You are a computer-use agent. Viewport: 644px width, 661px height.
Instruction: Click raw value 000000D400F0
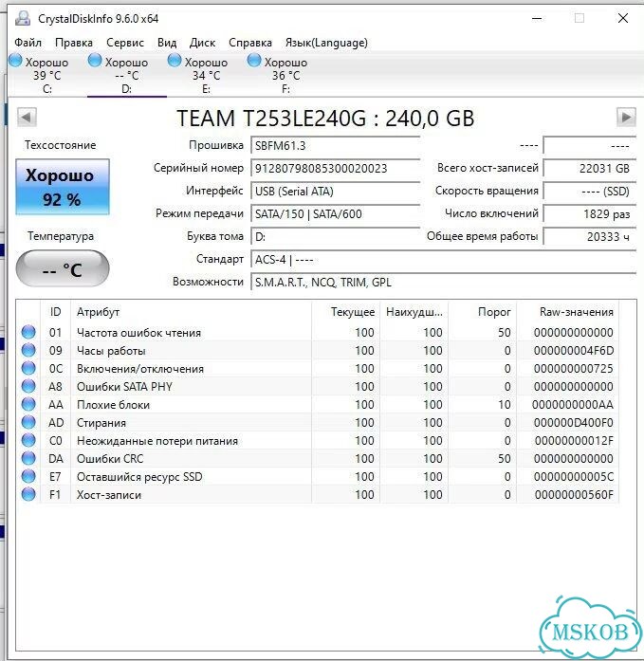(573, 422)
